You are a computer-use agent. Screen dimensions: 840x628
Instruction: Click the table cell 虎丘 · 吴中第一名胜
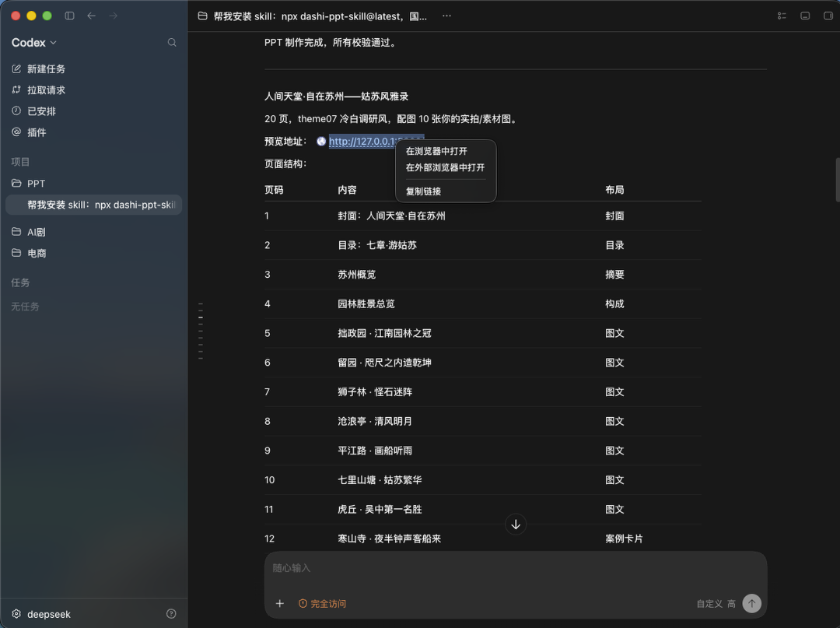pos(380,510)
